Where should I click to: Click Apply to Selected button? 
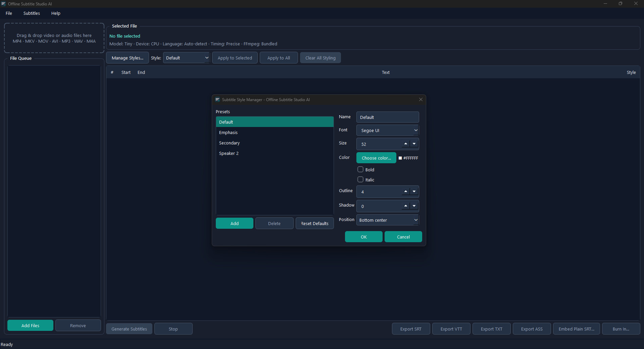click(235, 58)
